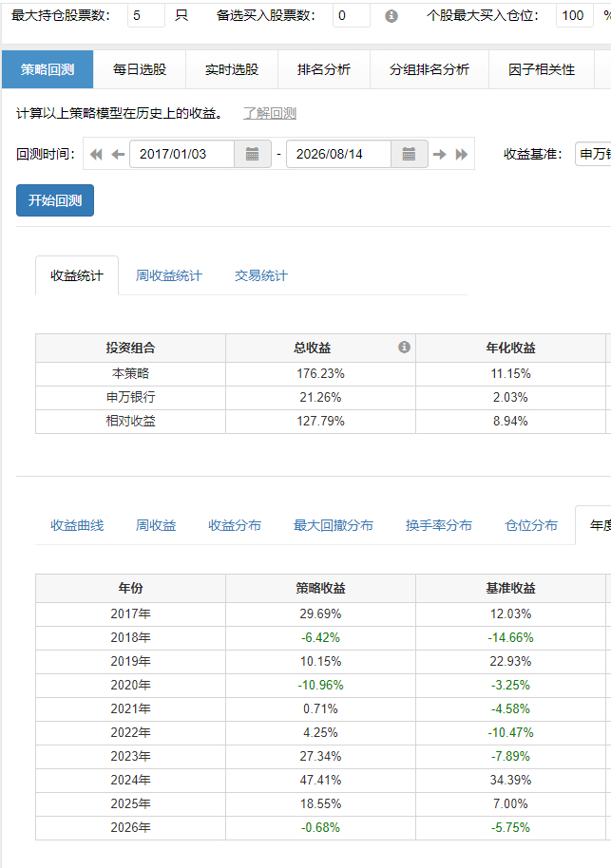Screen dimensions: 611x868
Task: Jump forward with the double right arrow
Action: tap(462, 155)
